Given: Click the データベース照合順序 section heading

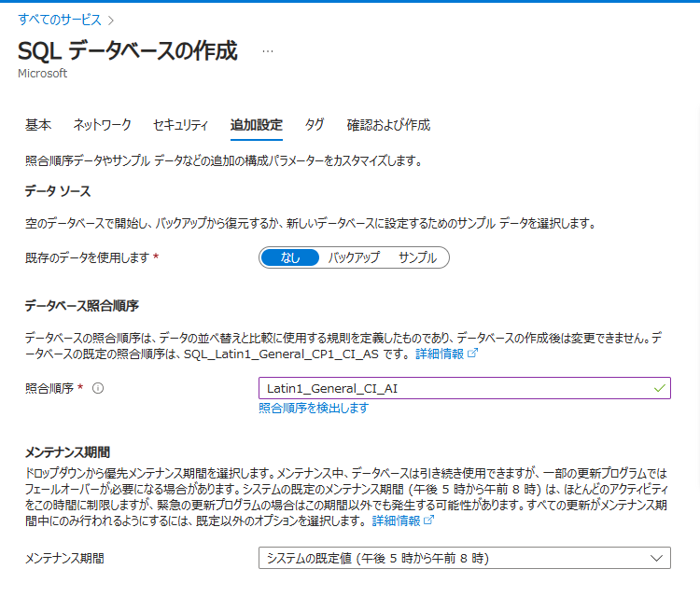Looking at the screenshot, I should (82, 306).
